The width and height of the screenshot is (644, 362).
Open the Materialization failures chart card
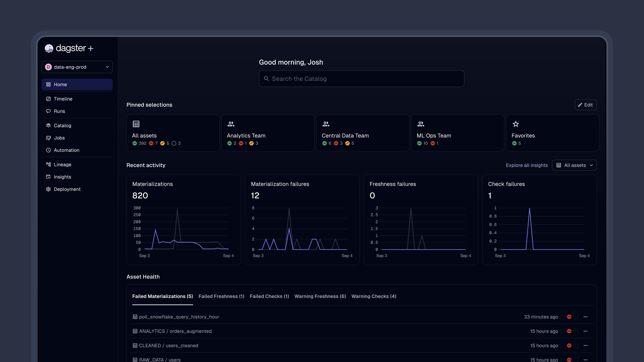click(x=302, y=220)
